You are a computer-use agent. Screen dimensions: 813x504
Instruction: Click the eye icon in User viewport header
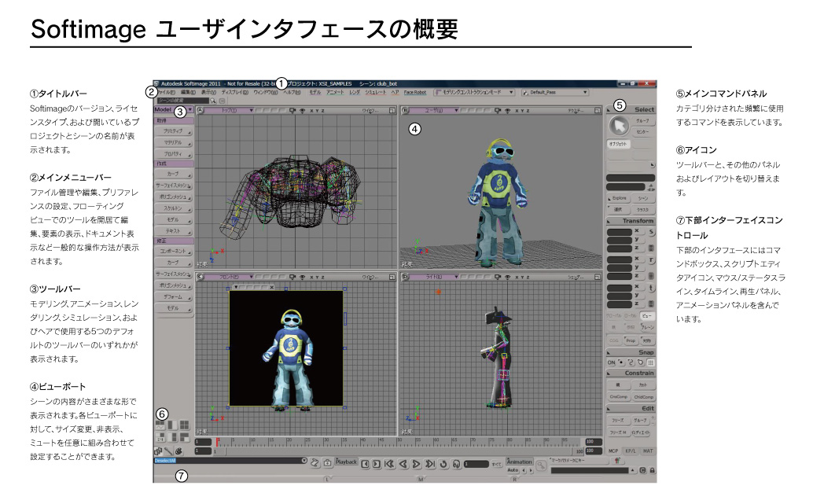pos(506,111)
